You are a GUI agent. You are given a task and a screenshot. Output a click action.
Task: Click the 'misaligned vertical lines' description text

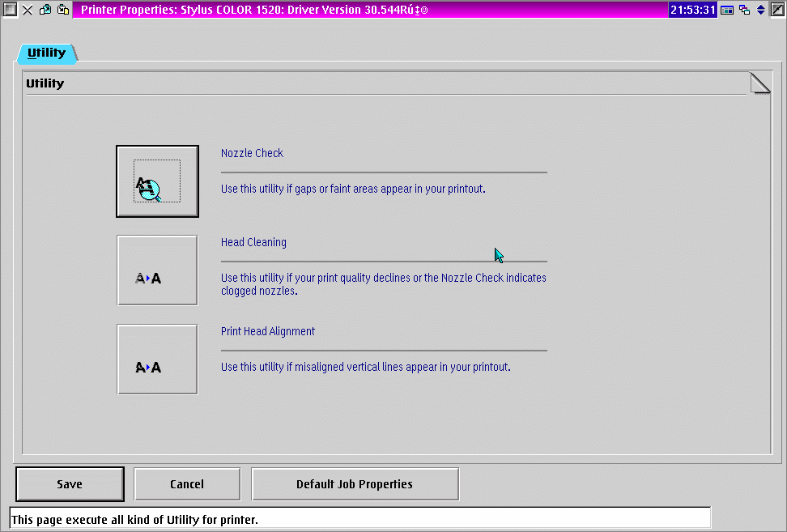coord(365,368)
